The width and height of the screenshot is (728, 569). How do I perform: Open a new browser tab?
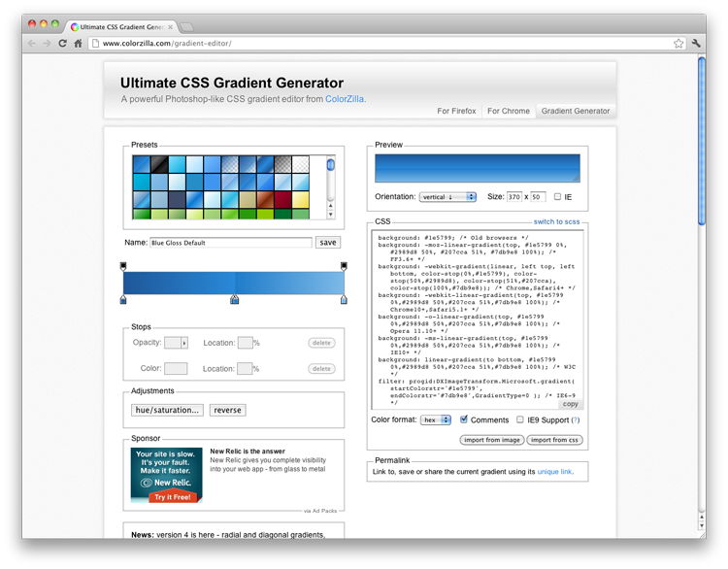(x=186, y=27)
